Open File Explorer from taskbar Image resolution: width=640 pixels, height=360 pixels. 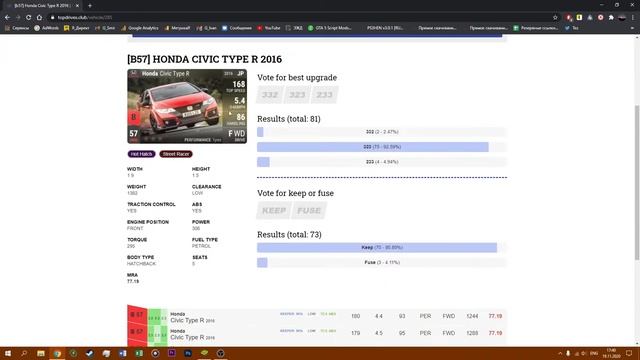tap(41, 353)
